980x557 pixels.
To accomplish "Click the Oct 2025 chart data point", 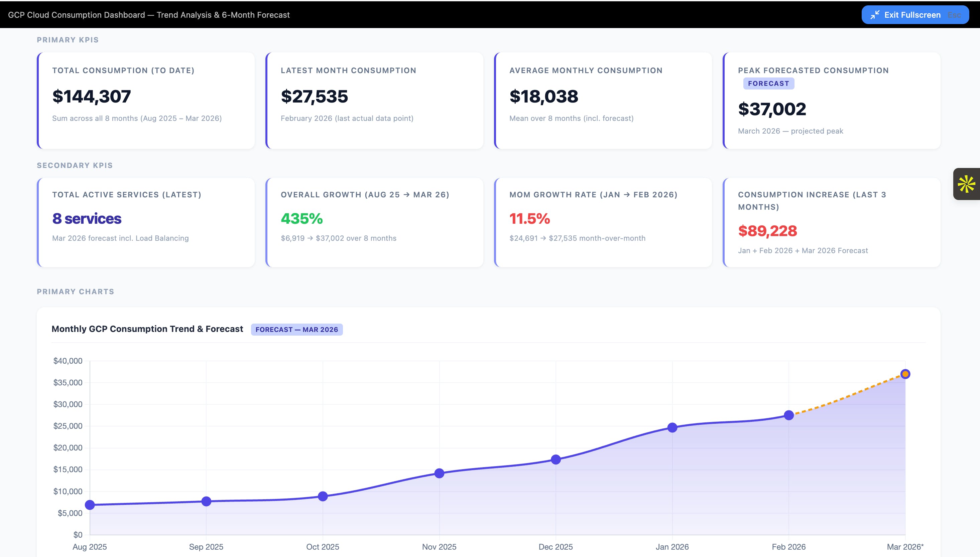I will (323, 496).
